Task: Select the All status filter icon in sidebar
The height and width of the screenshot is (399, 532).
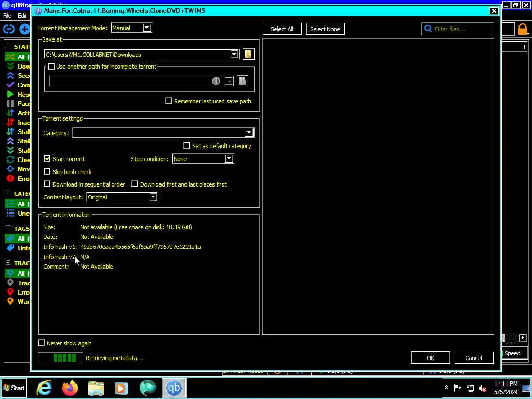Action: (10, 57)
